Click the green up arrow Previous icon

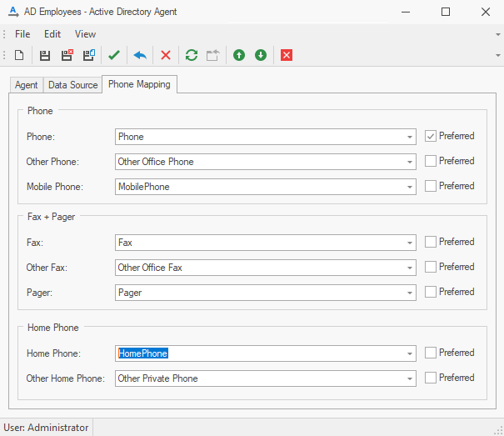click(x=239, y=55)
